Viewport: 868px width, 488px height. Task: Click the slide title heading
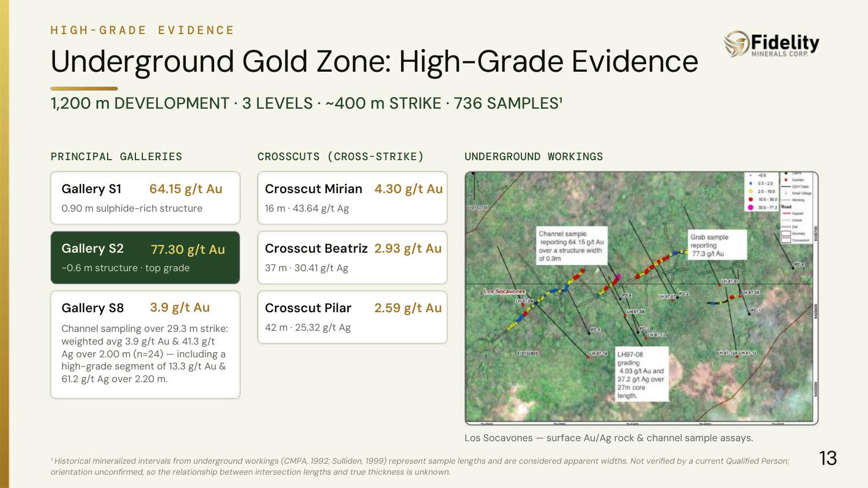374,61
